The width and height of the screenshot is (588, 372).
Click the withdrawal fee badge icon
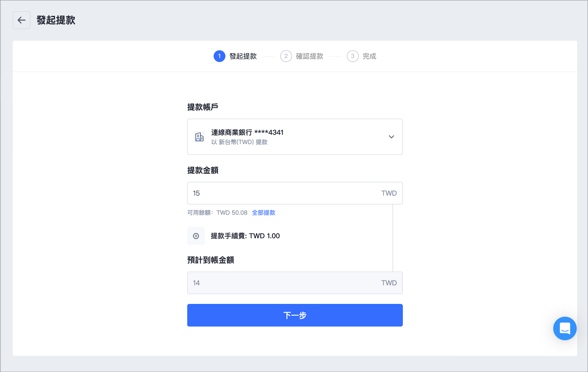[196, 236]
